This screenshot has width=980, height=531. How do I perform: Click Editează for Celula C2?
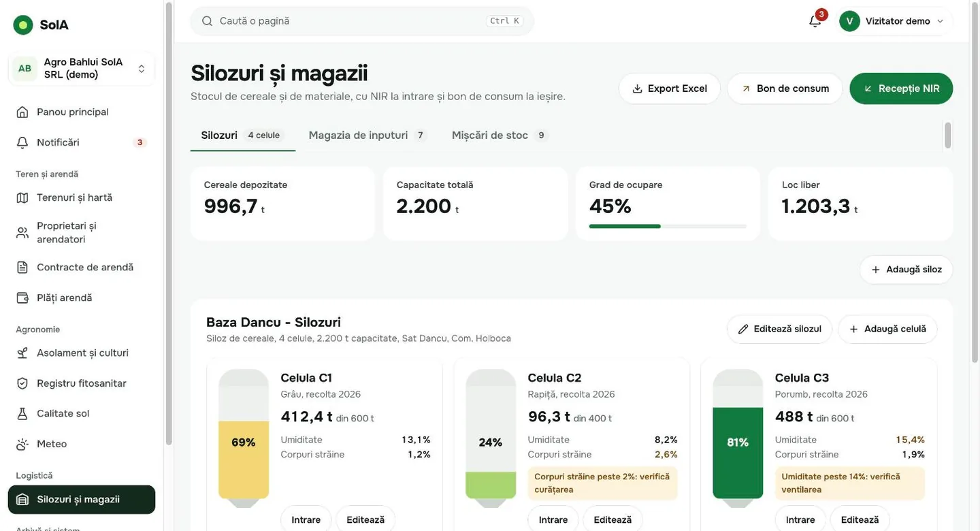click(612, 519)
